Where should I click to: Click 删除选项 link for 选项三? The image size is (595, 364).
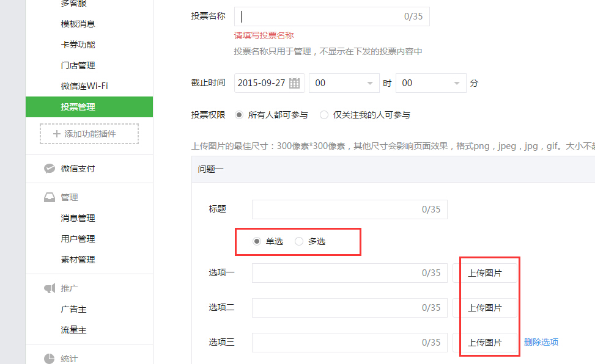click(x=541, y=342)
